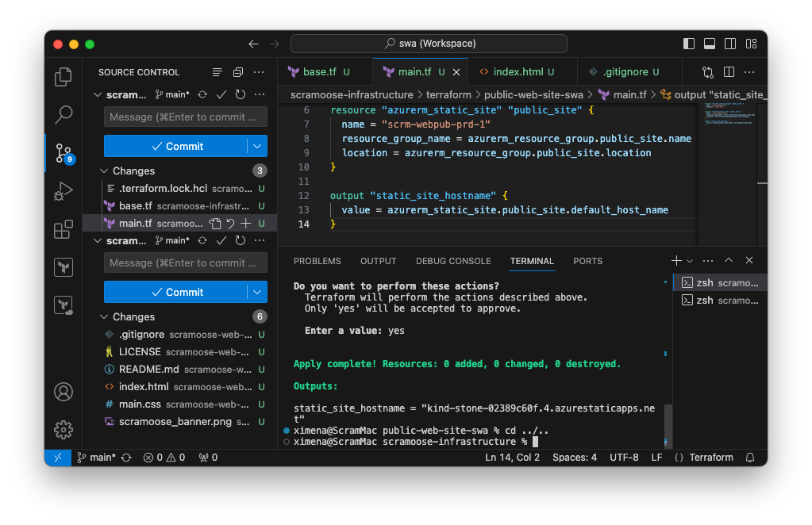Screen dimensions: 812x525
Task: Open the Run and Debug view
Action: pyautogui.click(x=63, y=191)
